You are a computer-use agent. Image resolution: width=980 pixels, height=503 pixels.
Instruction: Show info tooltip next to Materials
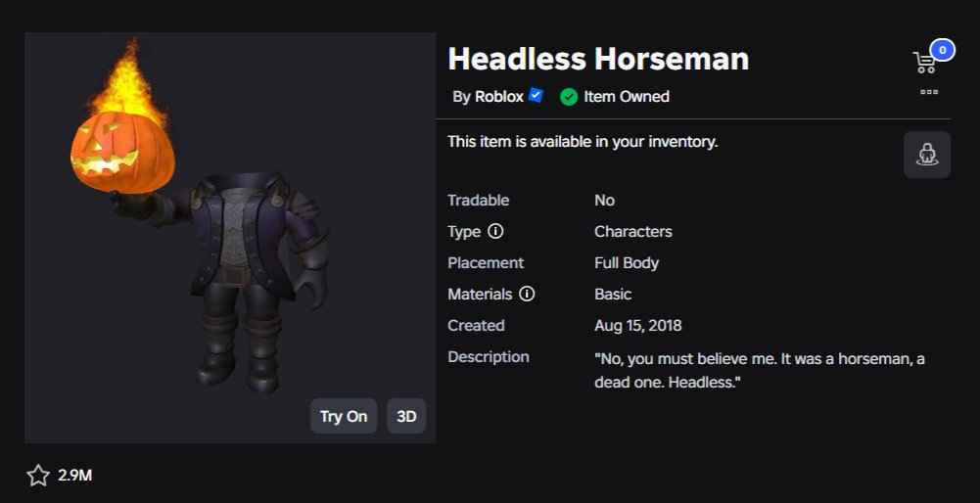[x=527, y=295]
